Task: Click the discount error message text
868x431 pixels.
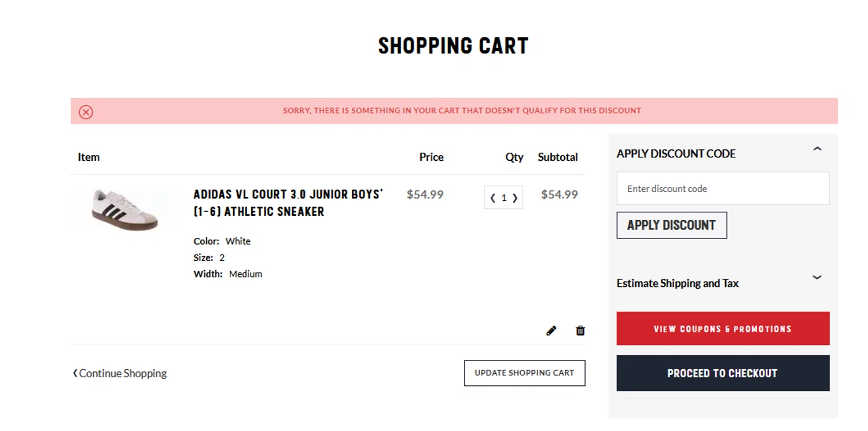Action: pos(462,110)
